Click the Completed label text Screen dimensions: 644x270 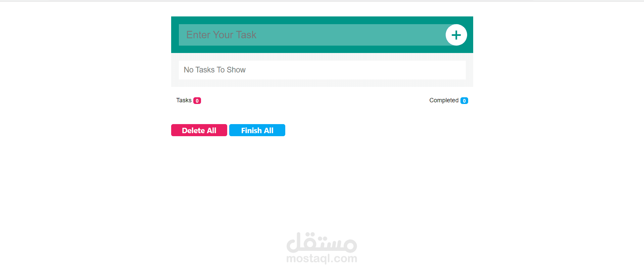click(444, 100)
